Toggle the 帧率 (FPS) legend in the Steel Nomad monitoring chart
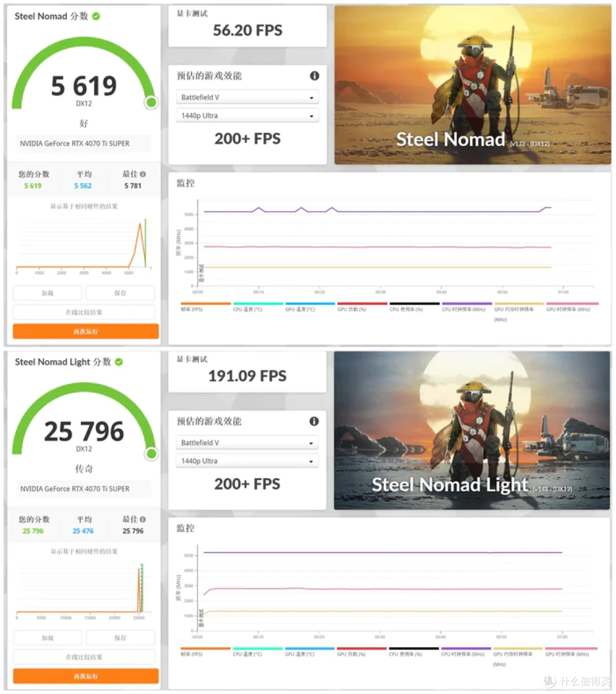This screenshot has width=616, height=694. tap(205, 307)
